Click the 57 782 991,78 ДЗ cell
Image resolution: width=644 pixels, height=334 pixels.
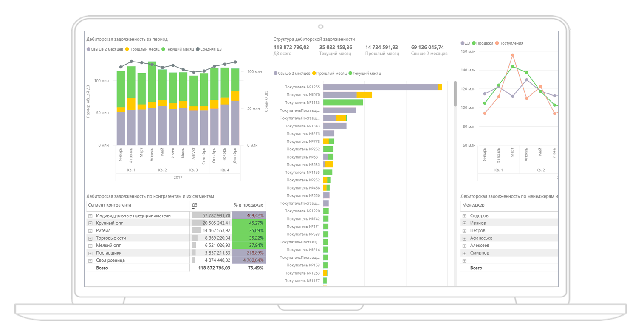(x=211, y=216)
